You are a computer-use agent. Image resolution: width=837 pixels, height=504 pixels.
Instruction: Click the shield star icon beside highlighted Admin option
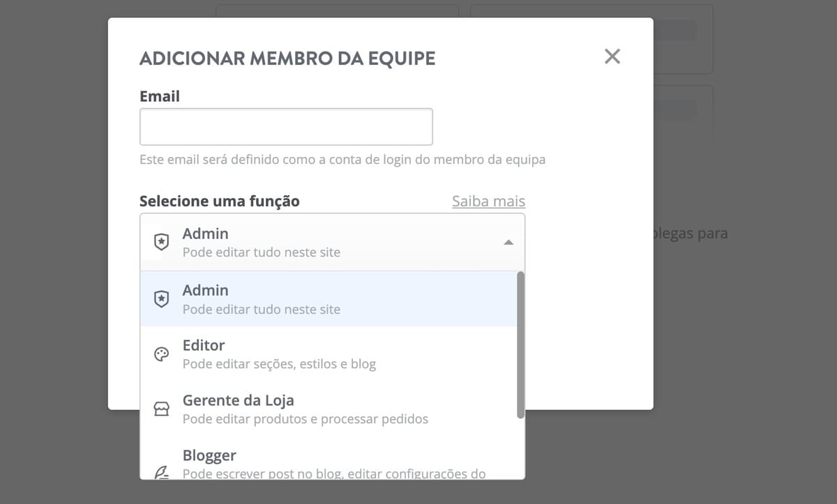pos(161,299)
